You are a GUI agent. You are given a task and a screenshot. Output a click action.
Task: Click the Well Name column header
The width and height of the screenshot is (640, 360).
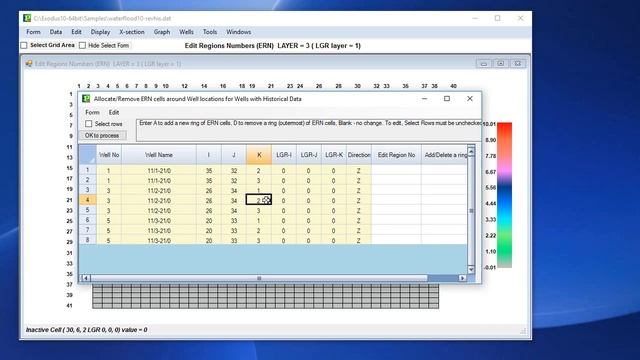click(x=159, y=155)
